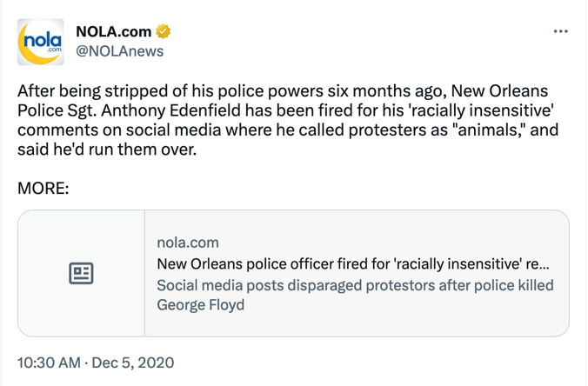Click the first line of tweet text
The height and width of the screenshot is (386, 588).
coord(283,91)
